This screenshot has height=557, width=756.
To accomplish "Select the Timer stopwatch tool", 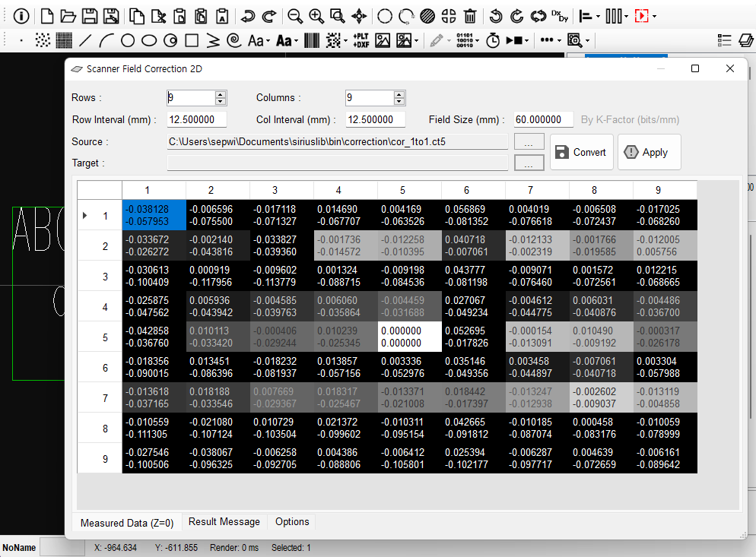I will [493, 40].
